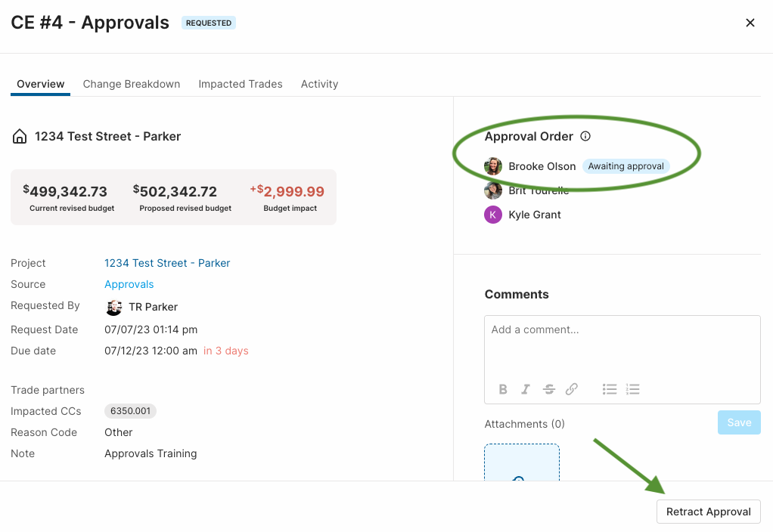
Task: Add a numbered list in comment
Action: 632,389
